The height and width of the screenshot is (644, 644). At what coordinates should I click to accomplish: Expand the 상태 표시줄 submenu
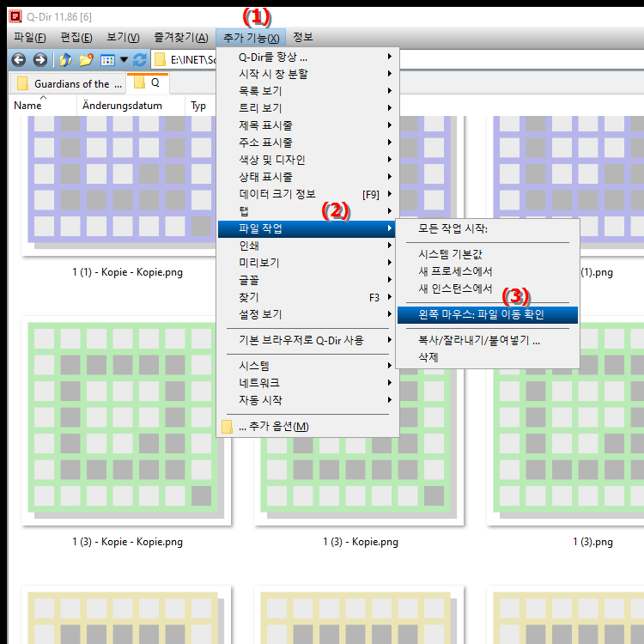click(x=307, y=177)
